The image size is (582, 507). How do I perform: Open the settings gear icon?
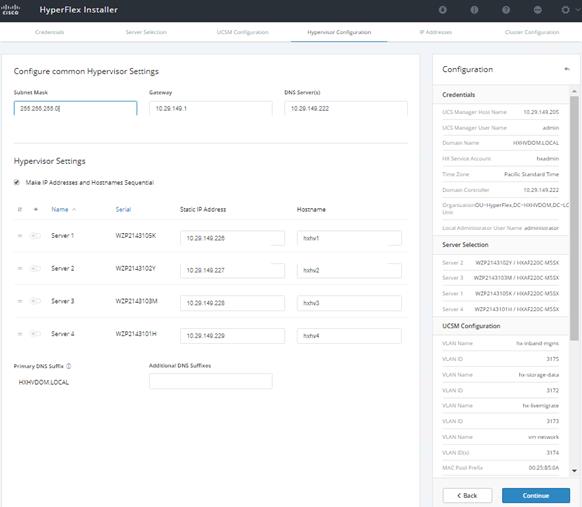coord(565,10)
